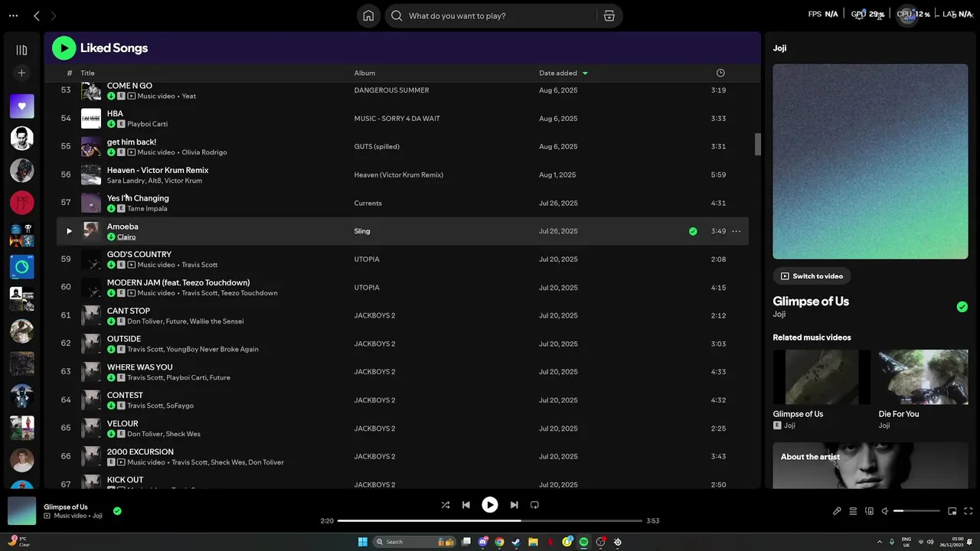This screenshot has height=551, width=980.
Task: Sort by the Title column header
Action: pos(88,73)
